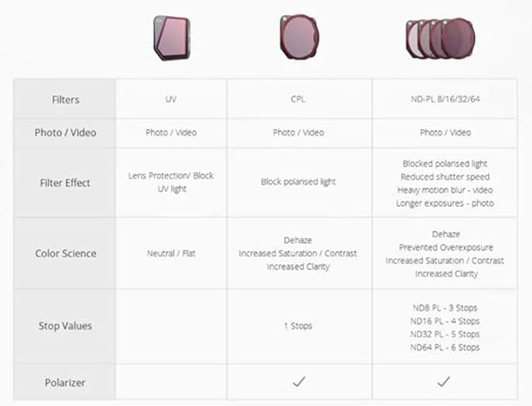Click the ND-PL 8/16/32/64 name cell
This screenshot has width=532, height=406.
[445, 99]
